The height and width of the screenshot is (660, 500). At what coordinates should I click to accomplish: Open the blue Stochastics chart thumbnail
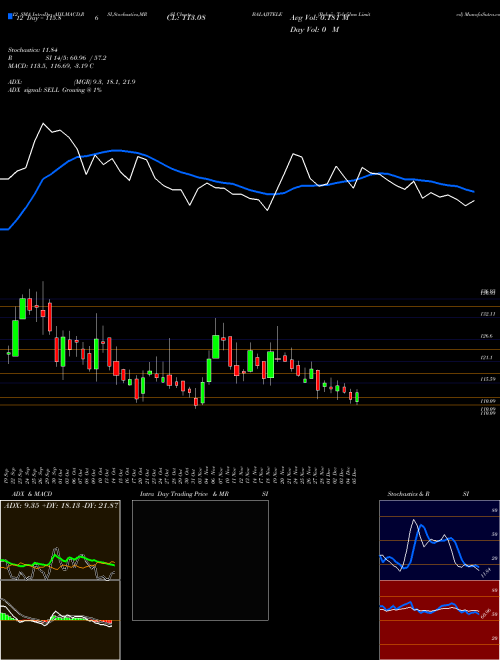click(x=439, y=540)
